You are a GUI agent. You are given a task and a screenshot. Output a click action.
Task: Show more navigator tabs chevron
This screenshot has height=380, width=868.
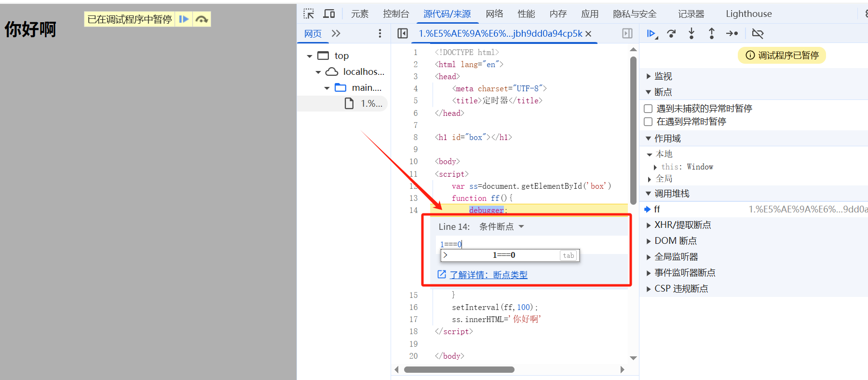coord(336,33)
